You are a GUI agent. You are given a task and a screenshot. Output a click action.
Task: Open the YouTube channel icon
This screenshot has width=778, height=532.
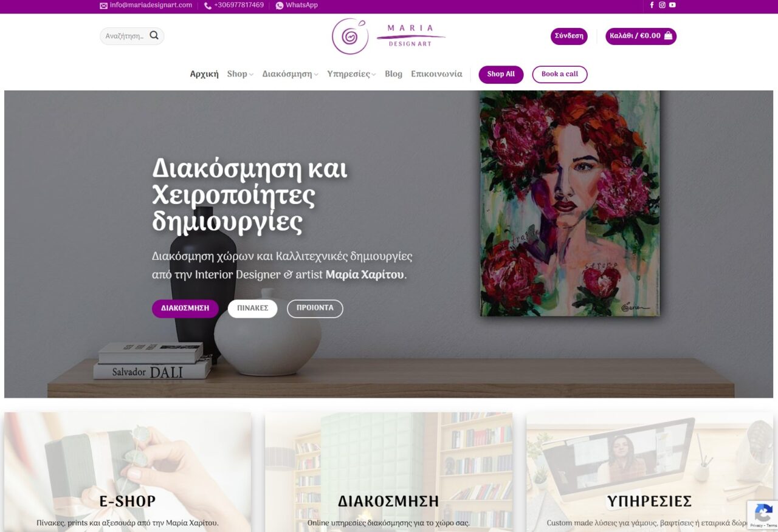(x=672, y=5)
